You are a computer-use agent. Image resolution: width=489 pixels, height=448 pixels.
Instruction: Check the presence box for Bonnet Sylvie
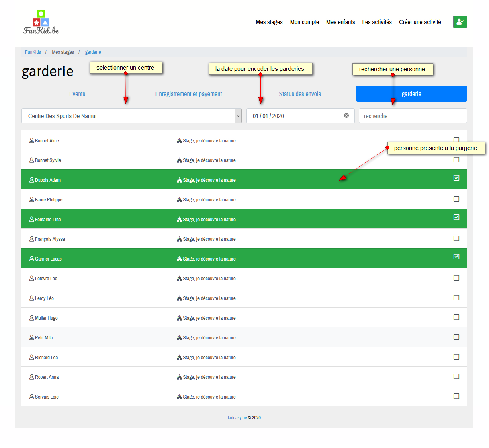coord(456,160)
